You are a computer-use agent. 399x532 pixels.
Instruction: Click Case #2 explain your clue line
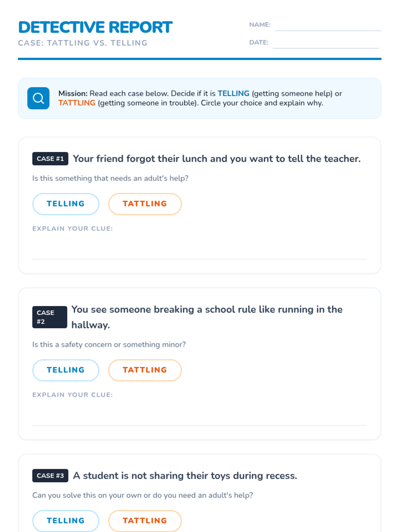tap(199, 416)
